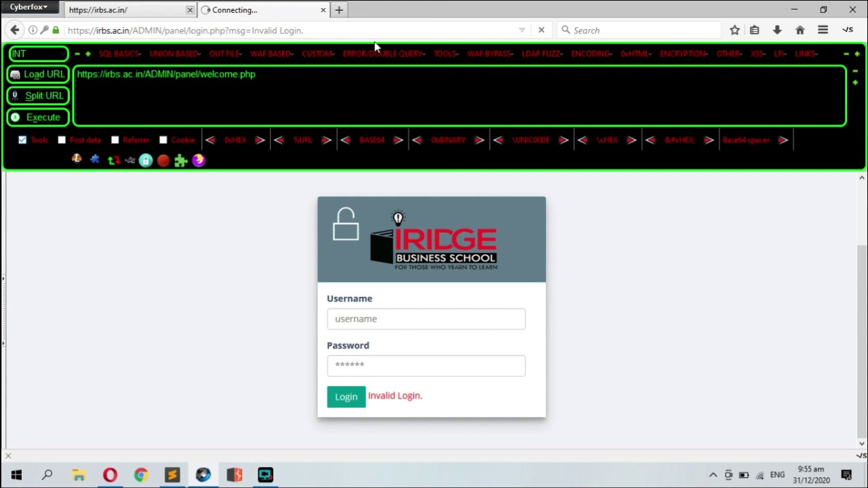Click the page vertical scrollbar thumb
The image size is (868, 488).
coord(862,341)
